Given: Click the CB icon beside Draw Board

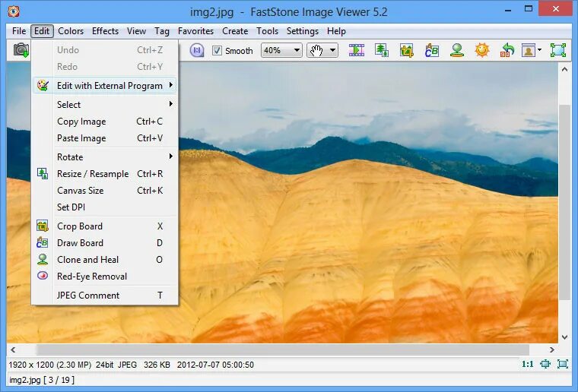Looking at the screenshot, I should pos(43,242).
